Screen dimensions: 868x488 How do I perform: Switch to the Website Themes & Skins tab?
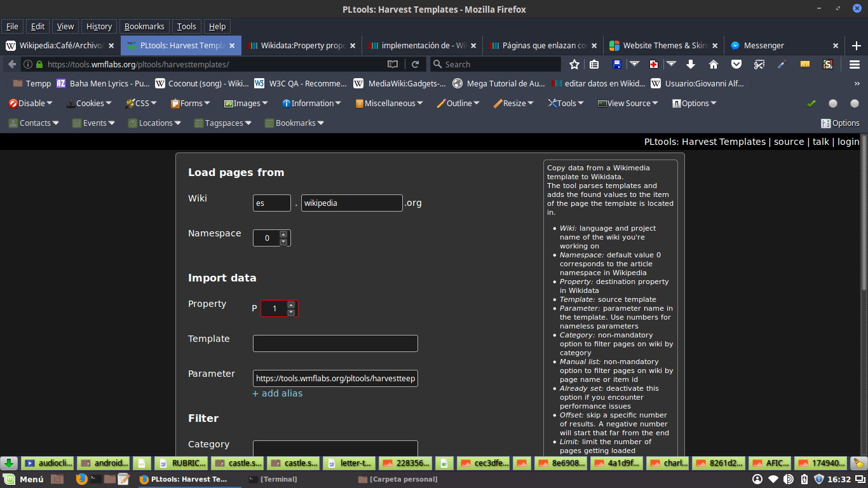click(663, 46)
